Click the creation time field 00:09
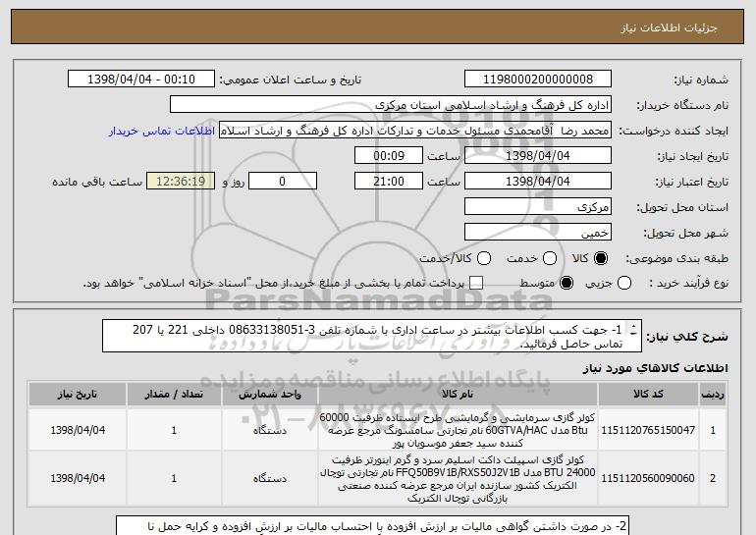Screen dimensions: 756x535 click(389, 156)
